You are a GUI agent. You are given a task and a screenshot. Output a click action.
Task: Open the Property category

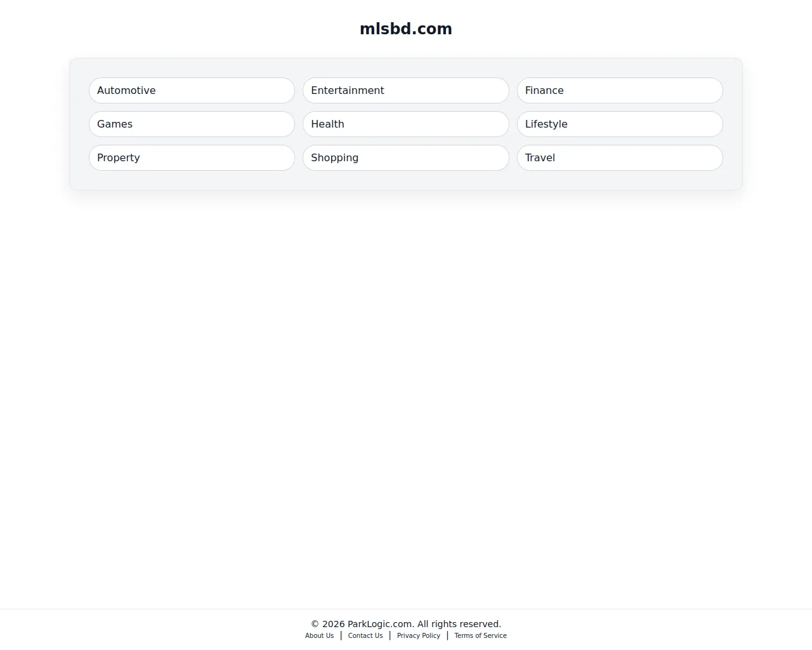point(191,157)
